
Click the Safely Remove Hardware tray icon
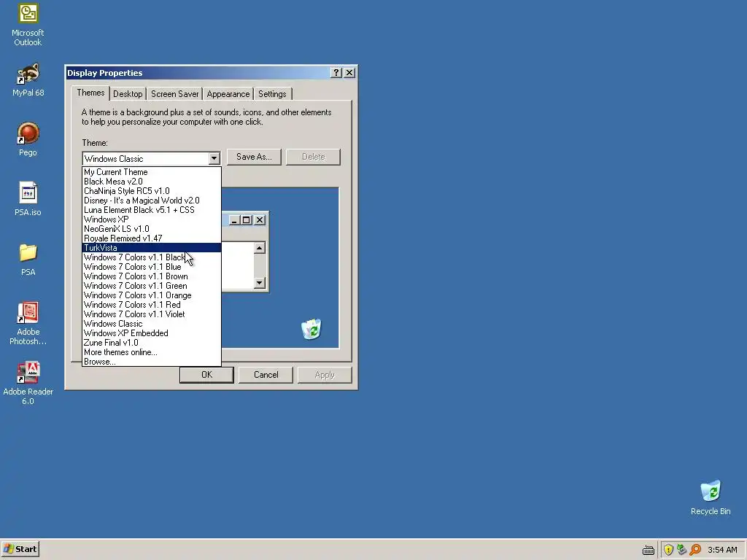(681, 550)
